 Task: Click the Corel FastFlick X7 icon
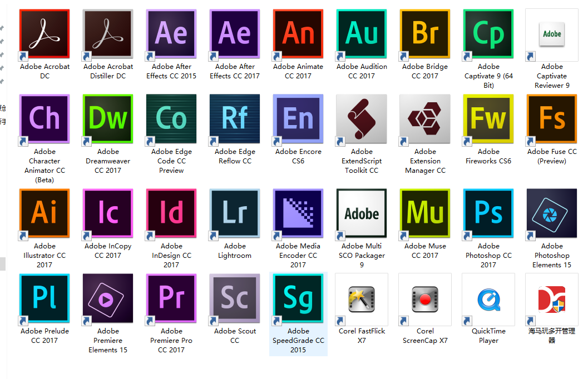tap(362, 299)
